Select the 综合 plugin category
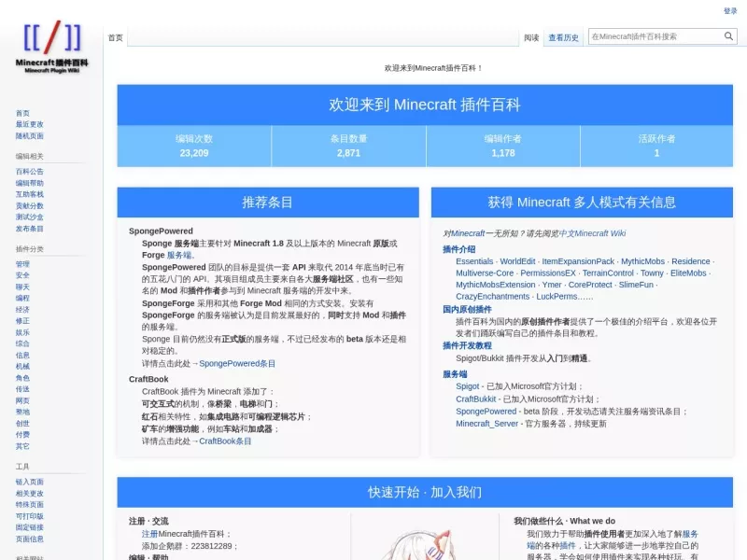Image resolution: width=747 pixels, height=560 pixels. point(22,343)
